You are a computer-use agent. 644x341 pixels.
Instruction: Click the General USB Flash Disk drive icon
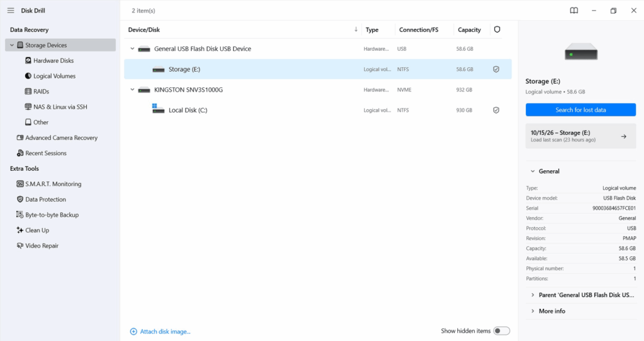(x=144, y=49)
